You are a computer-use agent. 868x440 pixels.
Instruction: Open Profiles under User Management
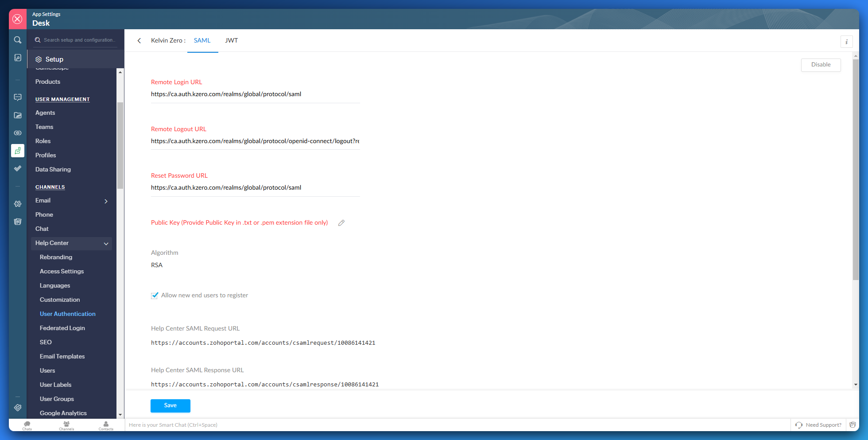tap(46, 155)
